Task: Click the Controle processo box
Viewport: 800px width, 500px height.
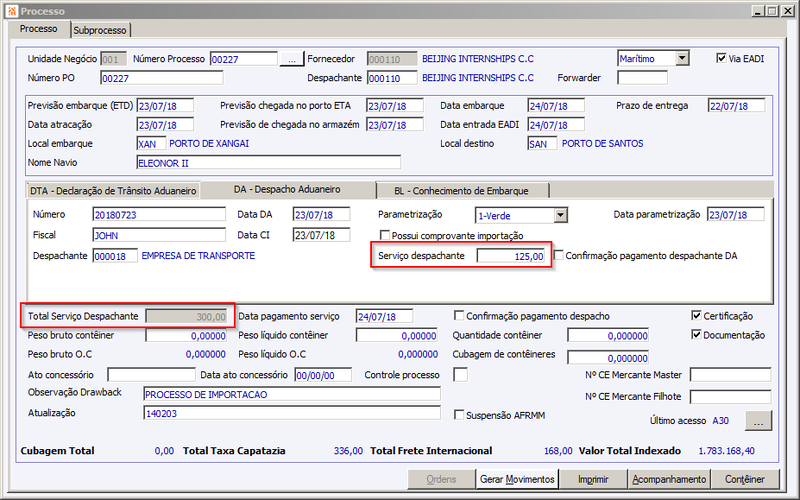Action: click(x=461, y=375)
